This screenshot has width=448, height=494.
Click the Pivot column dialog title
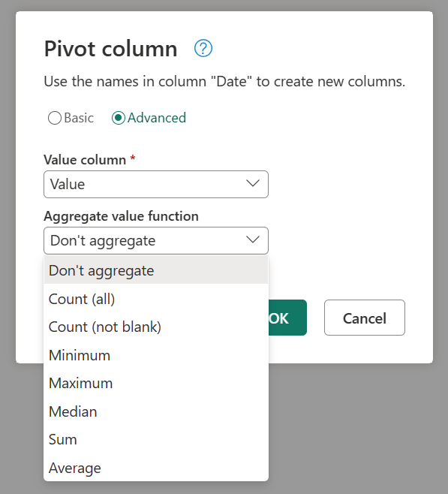pos(111,49)
